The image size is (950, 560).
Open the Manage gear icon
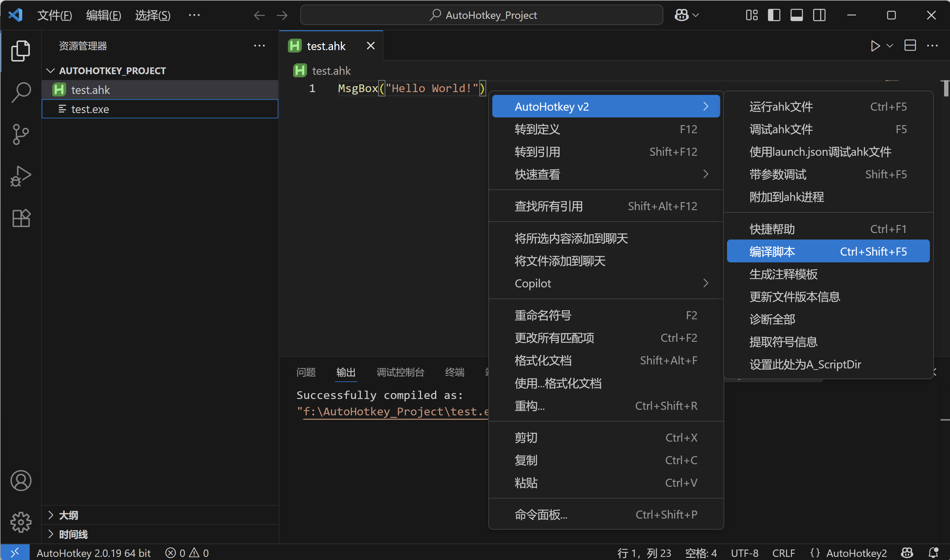[21, 522]
